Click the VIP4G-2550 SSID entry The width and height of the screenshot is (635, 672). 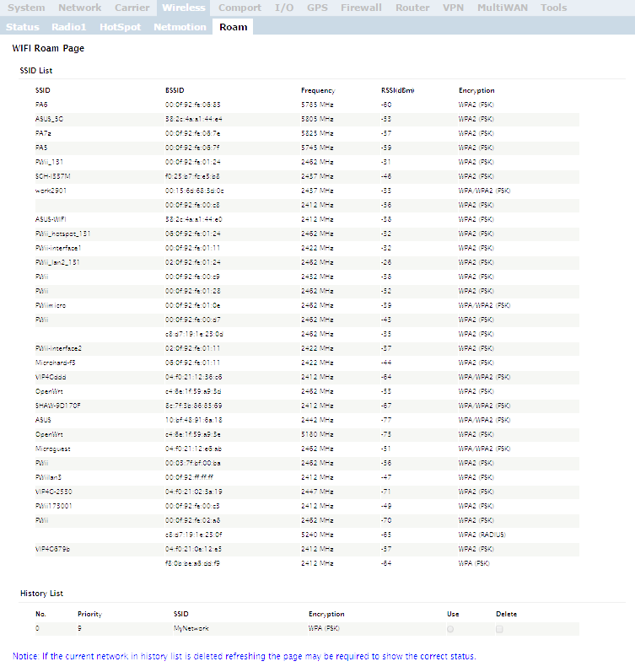[x=54, y=492]
